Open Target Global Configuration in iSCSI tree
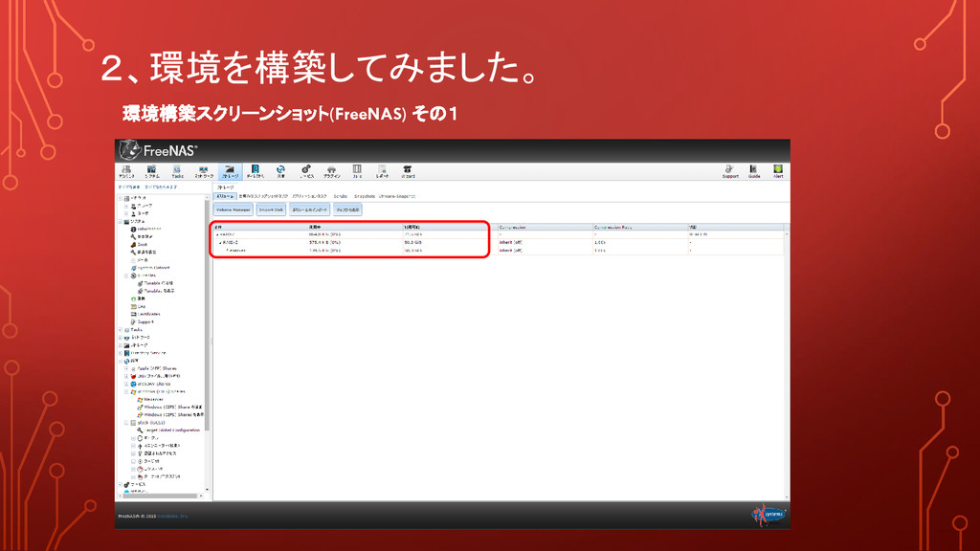The height and width of the screenshot is (551, 980). pyautogui.click(x=168, y=430)
